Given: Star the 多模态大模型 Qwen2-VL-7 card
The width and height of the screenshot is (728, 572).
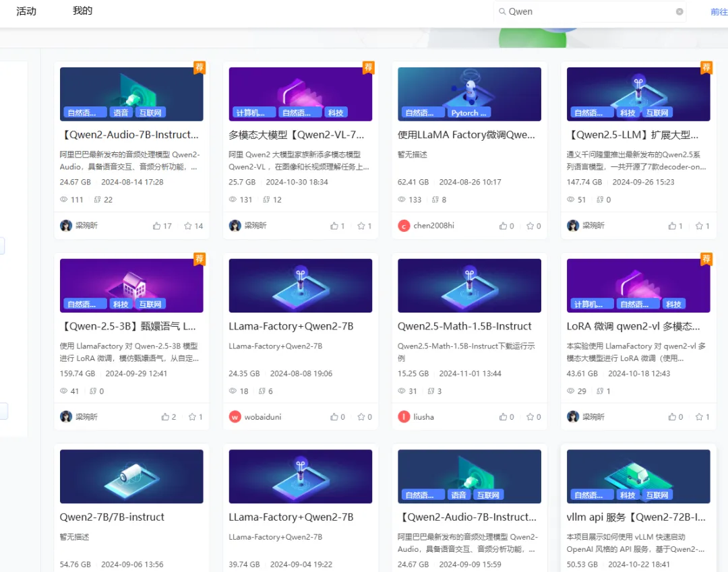Looking at the screenshot, I should click(361, 226).
